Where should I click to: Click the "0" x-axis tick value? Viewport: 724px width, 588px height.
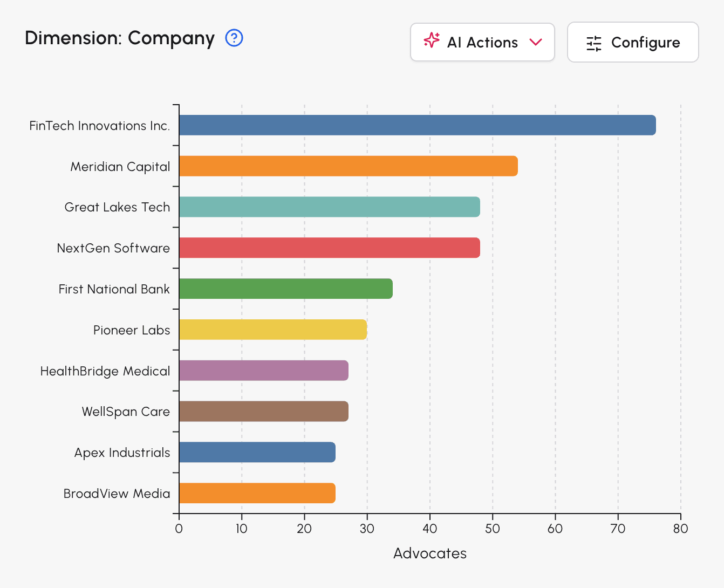179,529
